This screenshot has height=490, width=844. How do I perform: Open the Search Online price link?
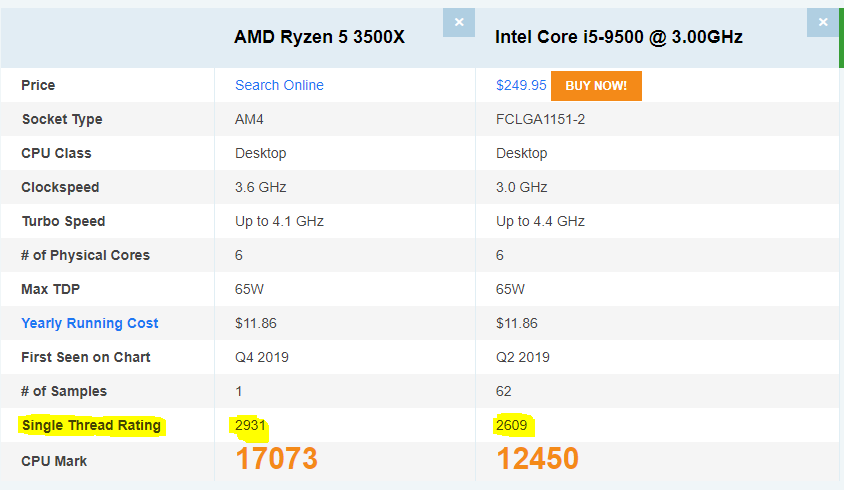(279, 85)
